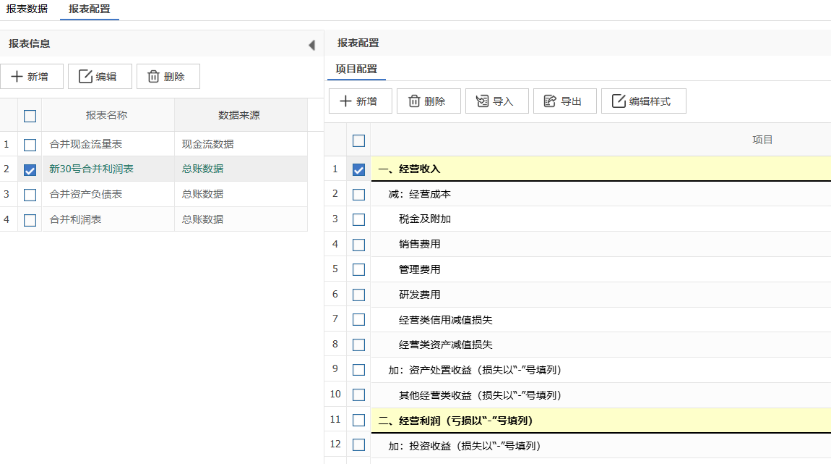Viewport: 831px width, 464px height.
Task: Toggle select-all checkbox in the 项目 table header
Action: [x=359, y=140]
